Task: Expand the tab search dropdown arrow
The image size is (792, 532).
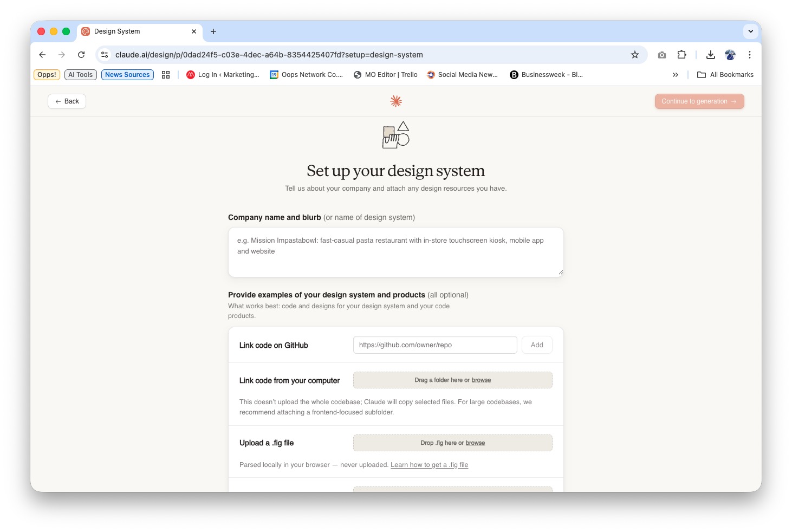Action: pos(751,31)
